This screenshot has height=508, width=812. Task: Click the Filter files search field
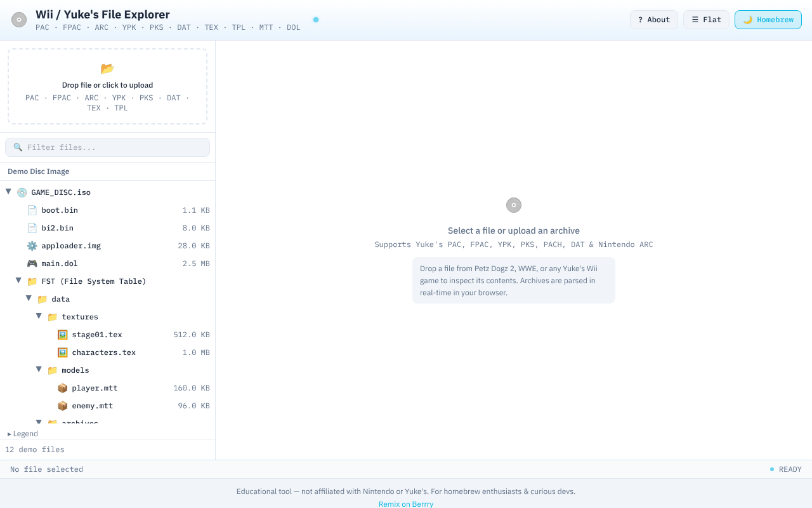(108, 147)
